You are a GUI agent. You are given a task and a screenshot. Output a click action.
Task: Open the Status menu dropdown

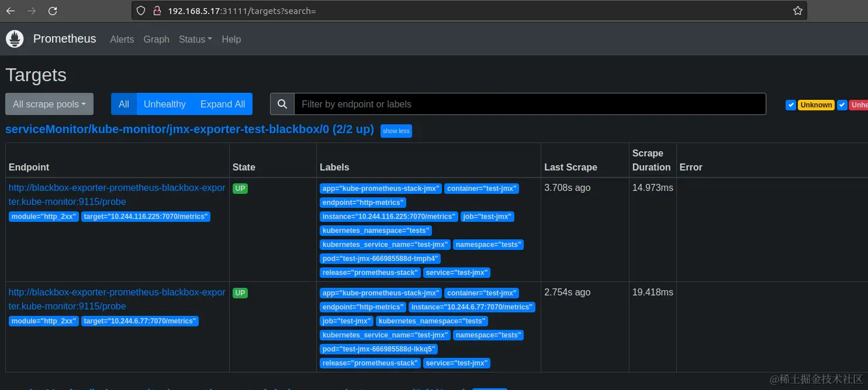coord(195,39)
